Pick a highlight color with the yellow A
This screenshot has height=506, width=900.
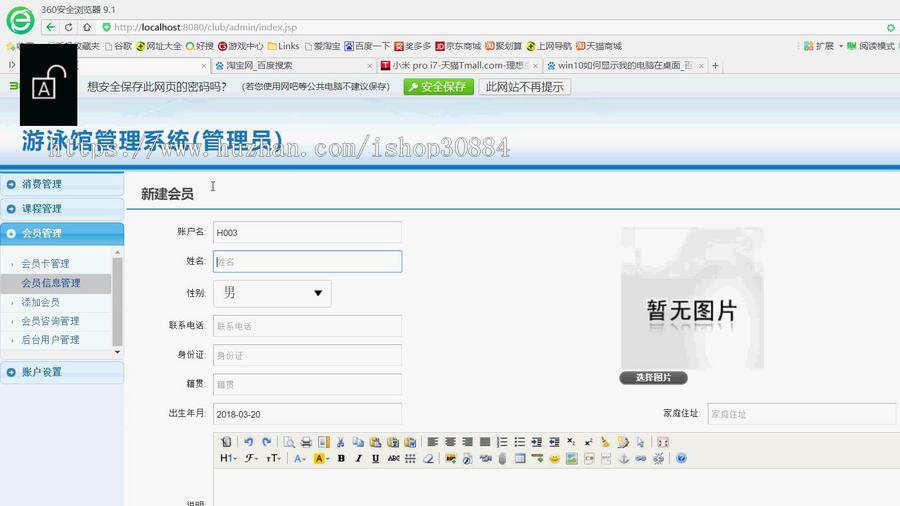pyautogui.click(x=320, y=458)
